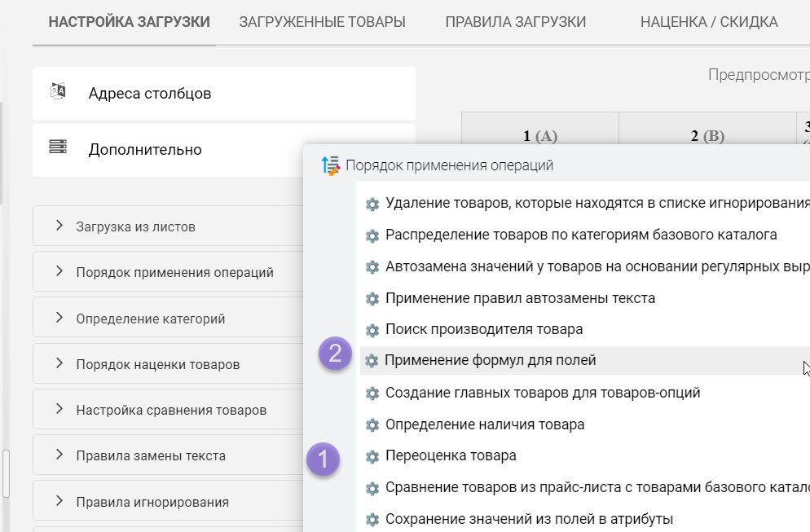Image resolution: width=810 pixels, height=532 pixels.
Task: Open the Дополнительно section
Action: [168, 150]
